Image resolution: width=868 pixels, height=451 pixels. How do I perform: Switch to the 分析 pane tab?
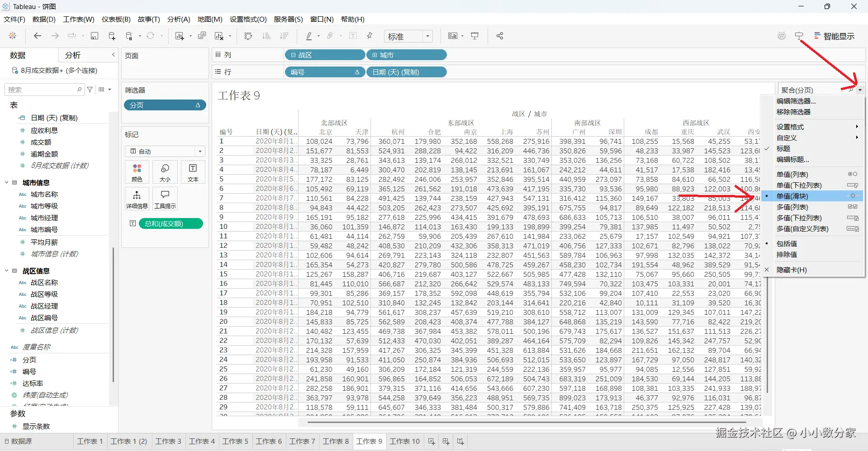[x=73, y=55]
